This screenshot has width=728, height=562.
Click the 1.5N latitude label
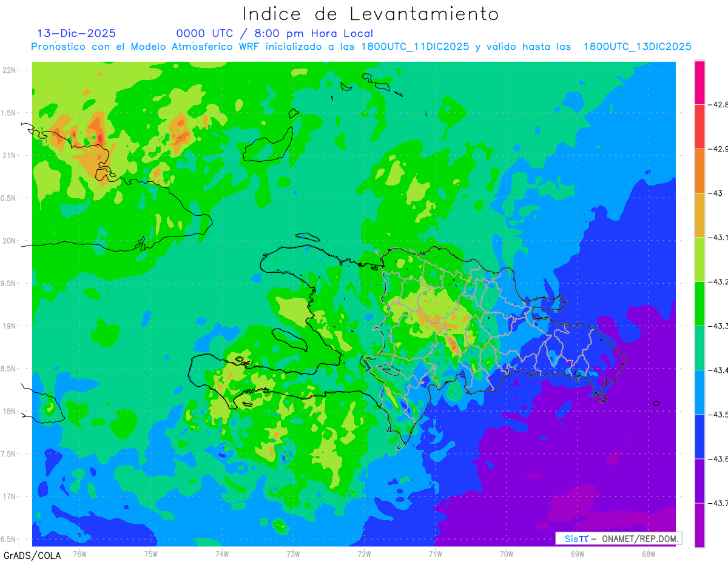(9, 113)
